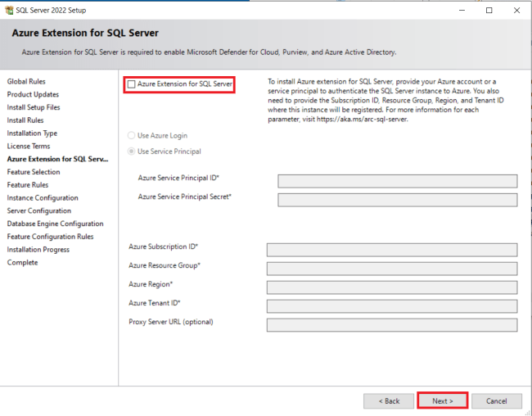Click the Proxy Server URL (optional) label

pos(171,322)
